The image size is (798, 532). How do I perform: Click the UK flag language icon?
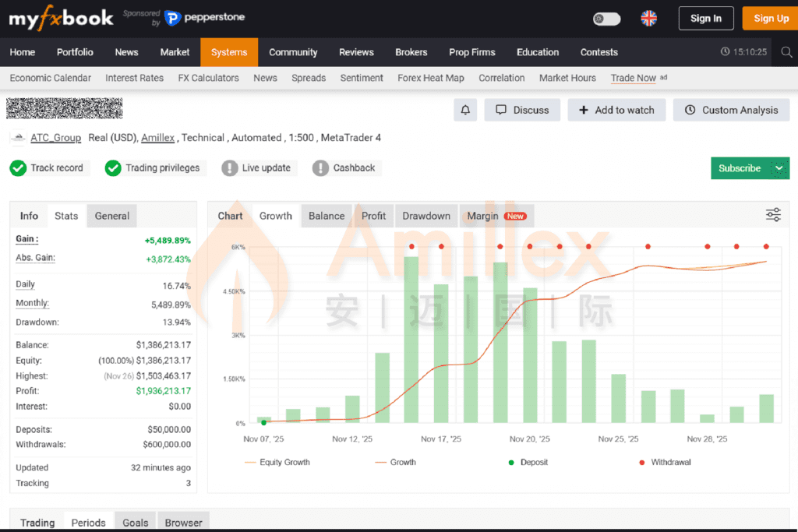click(x=648, y=18)
